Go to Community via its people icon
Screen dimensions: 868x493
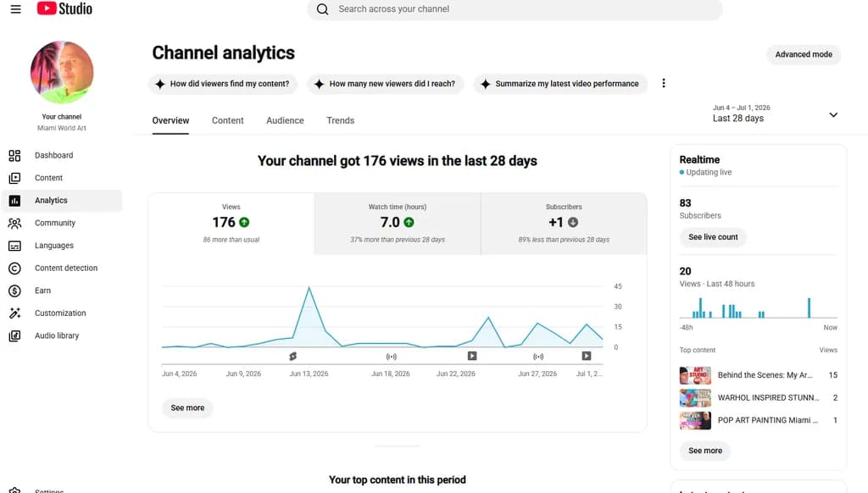pyautogui.click(x=15, y=223)
